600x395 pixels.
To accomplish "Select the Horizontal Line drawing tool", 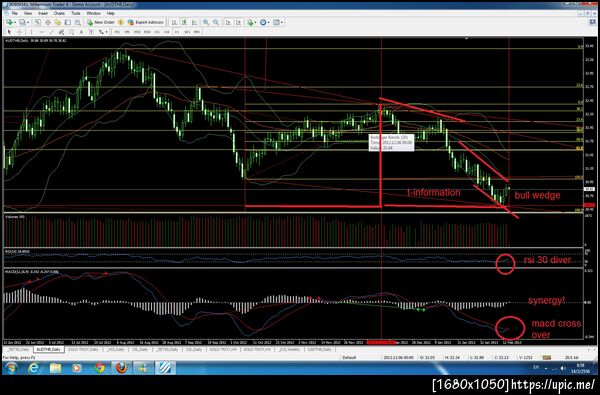I will [x=41, y=32].
